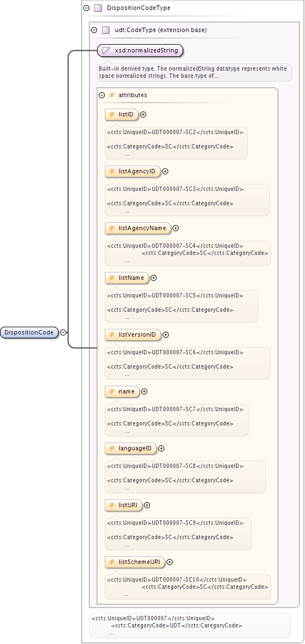Expand the listName attribute details

click(x=153, y=278)
